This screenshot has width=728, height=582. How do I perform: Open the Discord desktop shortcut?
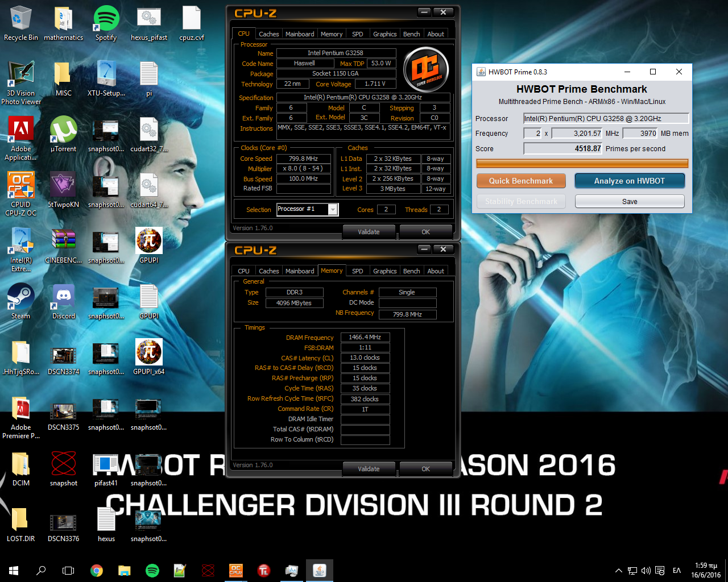pyautogui.click(x=64, y=302)
